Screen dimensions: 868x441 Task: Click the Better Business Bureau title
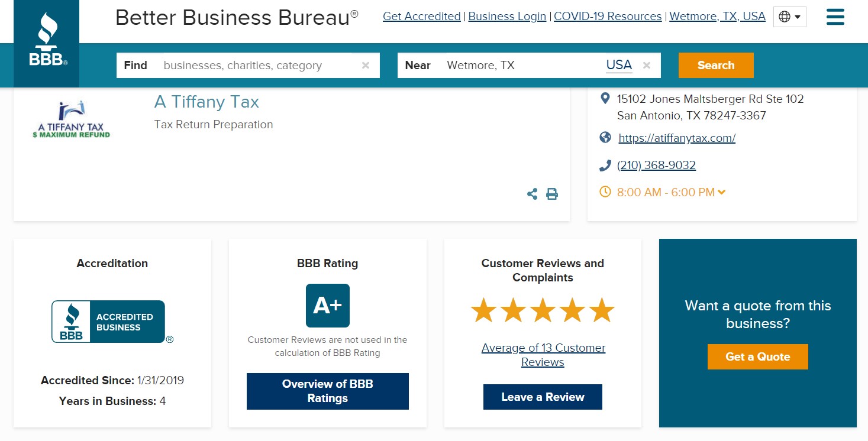point(237,18)
